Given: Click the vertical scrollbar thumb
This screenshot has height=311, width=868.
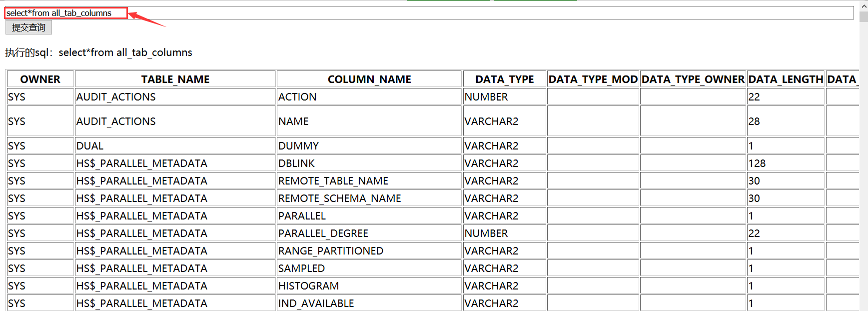Looking at the screenshot, I should pos(864,16).
